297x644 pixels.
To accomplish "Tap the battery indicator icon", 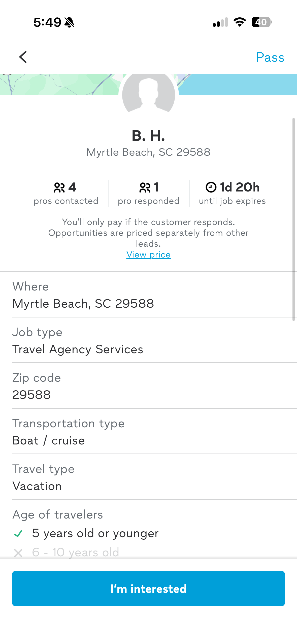I will click(x=261, y=22).
